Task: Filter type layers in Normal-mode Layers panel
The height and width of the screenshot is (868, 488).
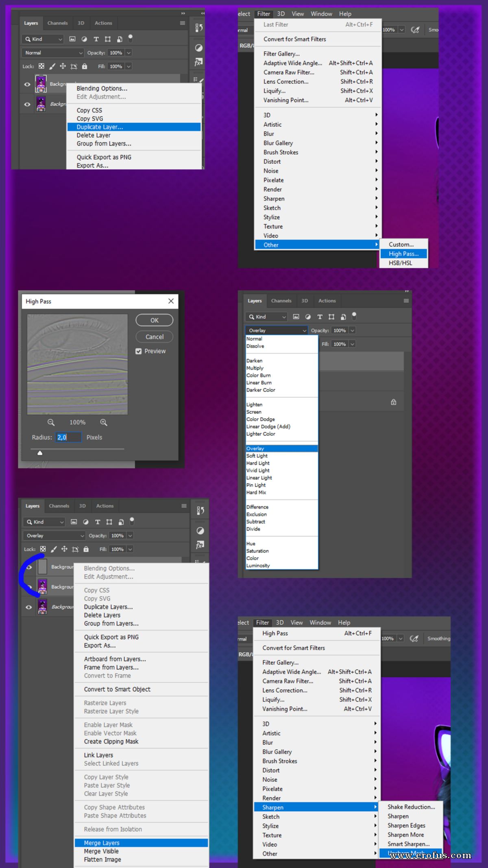Action: coord(96,39)
